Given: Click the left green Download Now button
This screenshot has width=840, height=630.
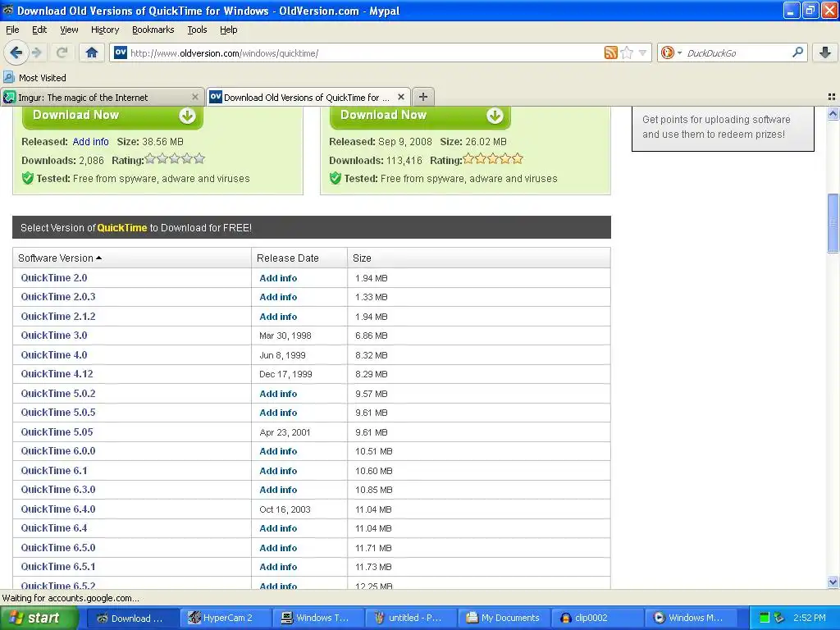Looking at the screenshot, I should pos(112,116).
